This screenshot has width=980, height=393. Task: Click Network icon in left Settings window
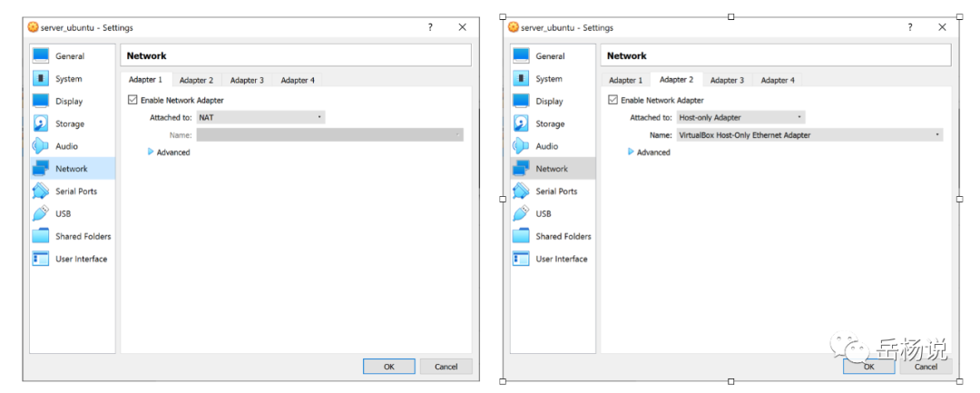pos(41,169)
